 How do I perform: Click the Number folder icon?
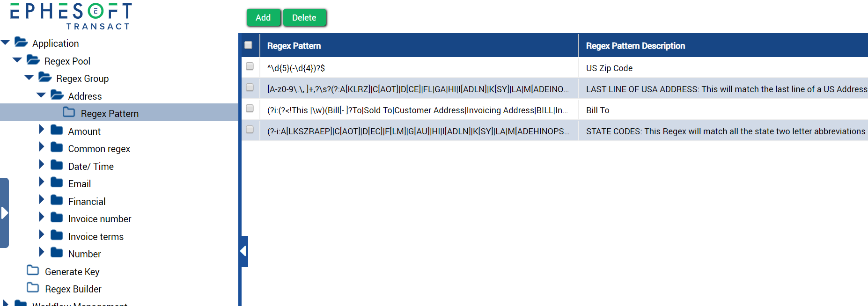57,253
